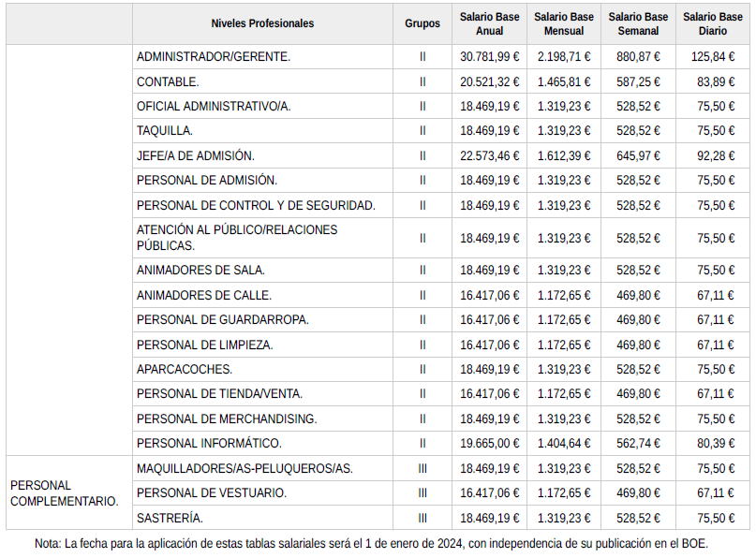This screenshot has width=756, height=558.
Task: Select the monthly salary 1.465,81 €
Action: (564, 81)
